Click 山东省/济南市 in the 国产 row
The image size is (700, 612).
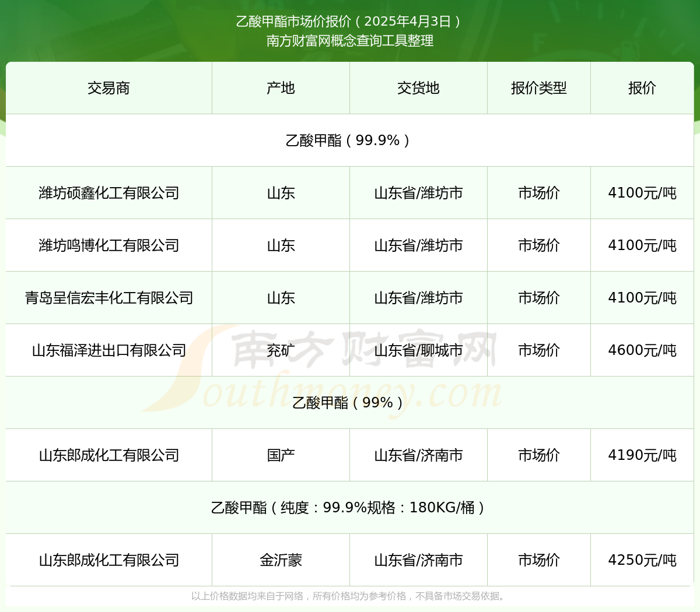pos(418,455)
